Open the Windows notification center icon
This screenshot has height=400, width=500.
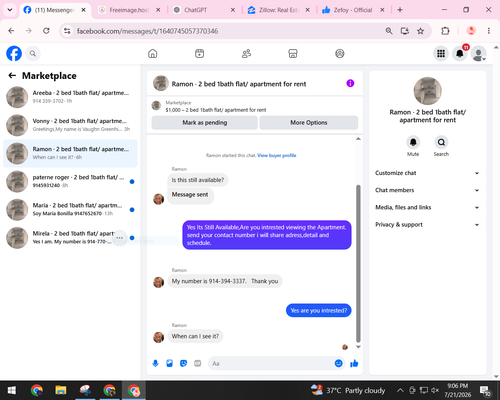point(485,390)
